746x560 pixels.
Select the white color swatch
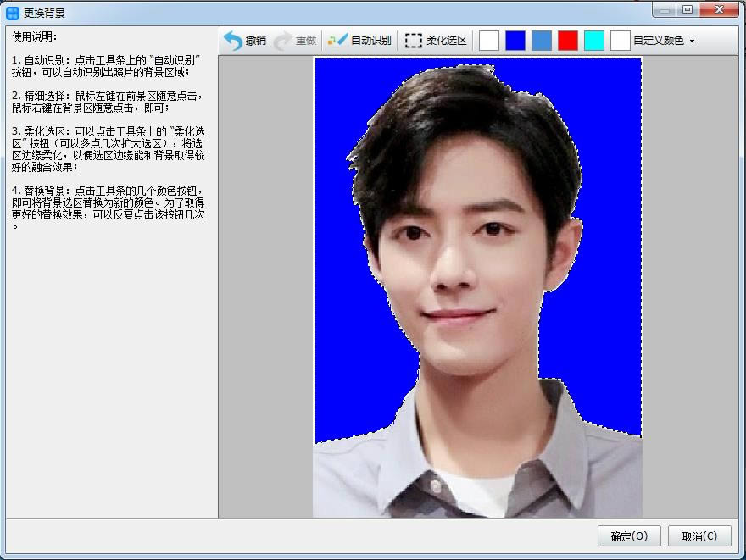pos(489,41)
